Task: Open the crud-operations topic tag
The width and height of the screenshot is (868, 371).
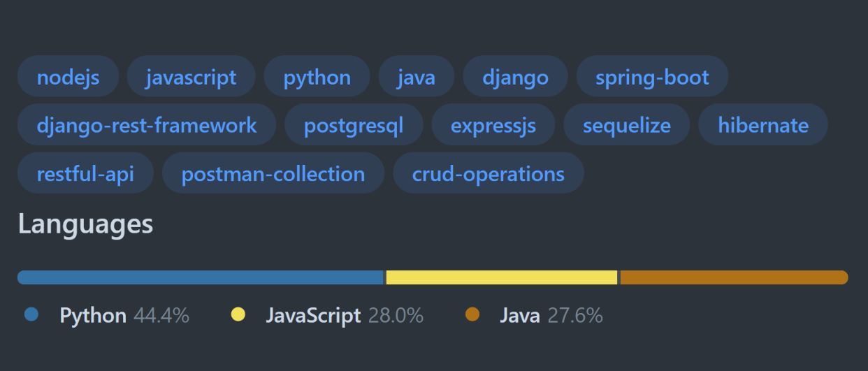Action: [x=488, y=173]
